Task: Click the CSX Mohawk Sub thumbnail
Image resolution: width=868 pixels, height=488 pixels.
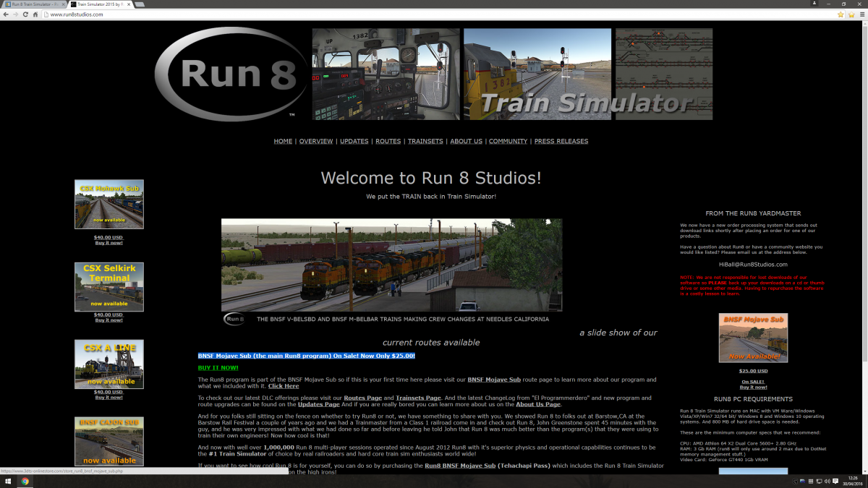Action: [x=109, y=205]
